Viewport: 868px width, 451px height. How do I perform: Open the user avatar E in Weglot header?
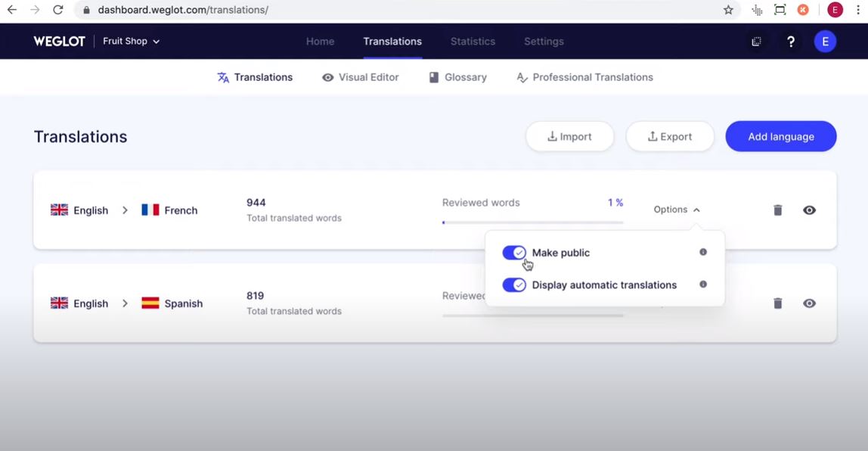pyautogui.click(x=825, y=42)
